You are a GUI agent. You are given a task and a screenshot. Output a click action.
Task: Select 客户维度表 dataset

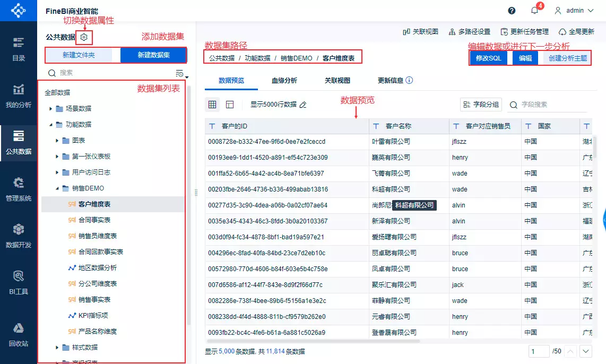113,204
